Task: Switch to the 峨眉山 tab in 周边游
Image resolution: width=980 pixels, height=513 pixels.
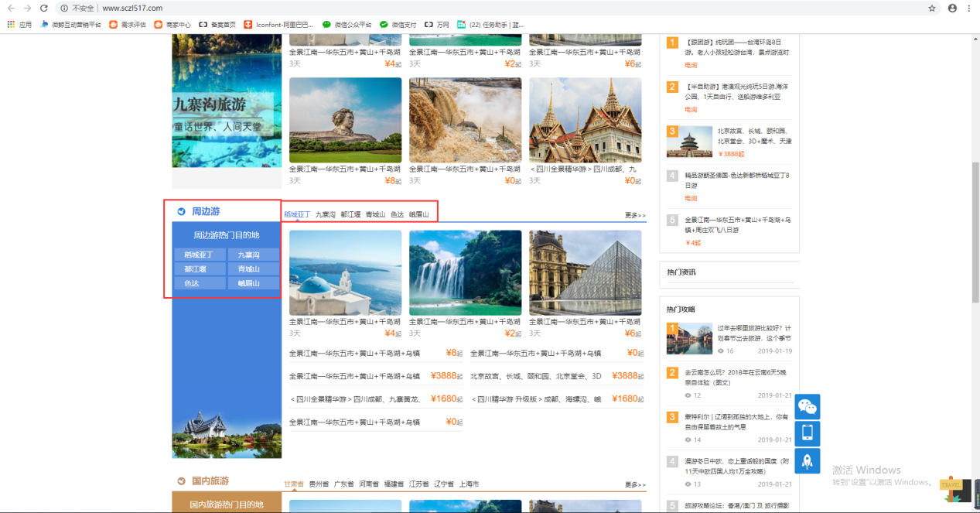Action: click(418, 214)
